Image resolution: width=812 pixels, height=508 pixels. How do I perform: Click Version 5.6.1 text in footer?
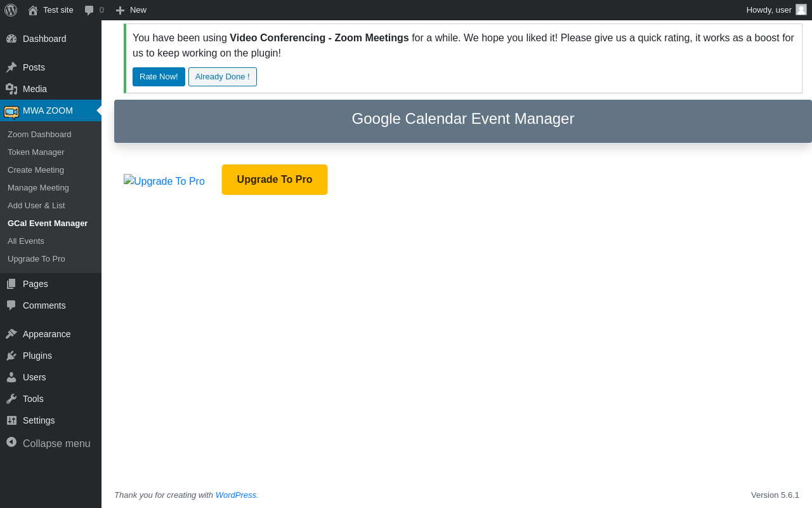(x=775, y=495)
